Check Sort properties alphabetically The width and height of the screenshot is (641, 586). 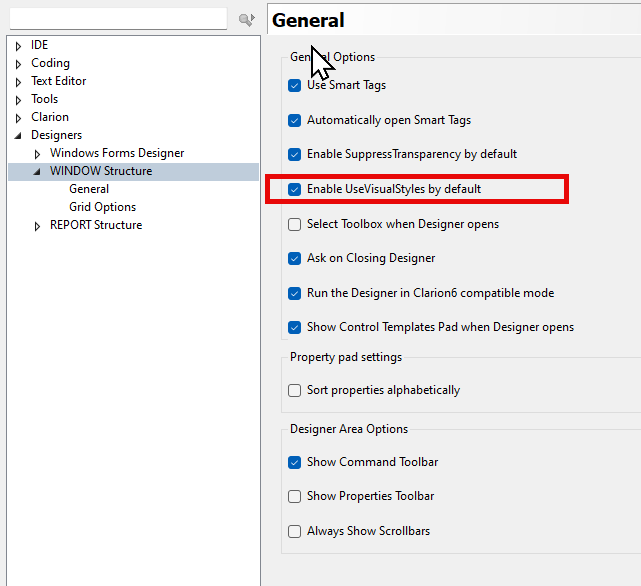(x=295, y=391)
